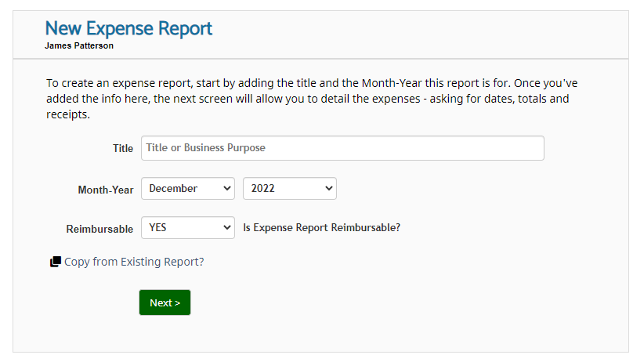The width and height of the screenshot is (644, 362).
Task: Open the Reimbursable YES dropdown
Action: point(188,228)
